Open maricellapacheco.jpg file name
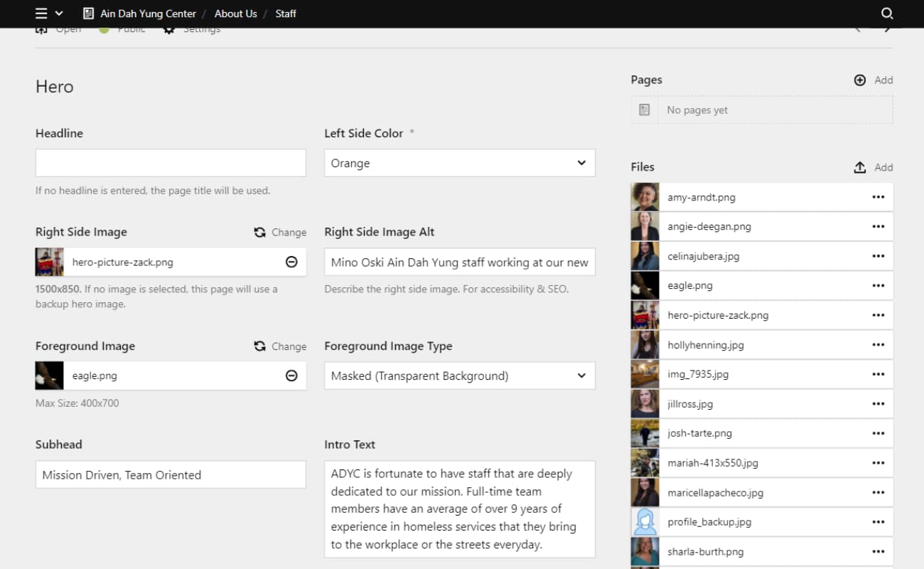924x569 pixels. (716, 492)
